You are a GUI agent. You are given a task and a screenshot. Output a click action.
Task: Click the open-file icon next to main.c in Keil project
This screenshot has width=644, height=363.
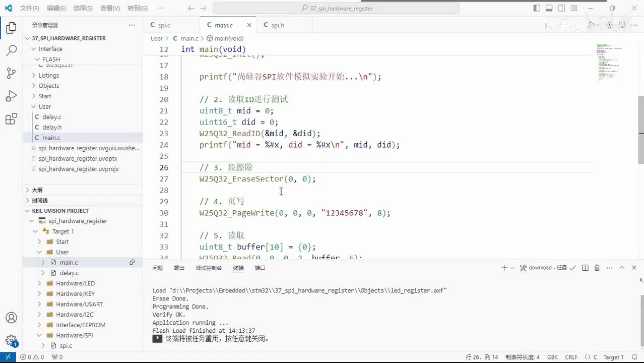point(132,262)
